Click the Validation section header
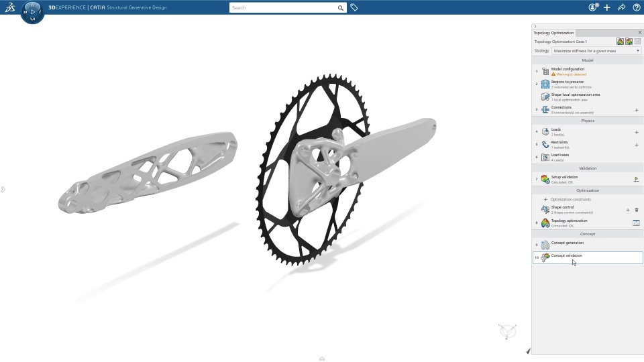The image size is (644, 362). coord(588,168)
